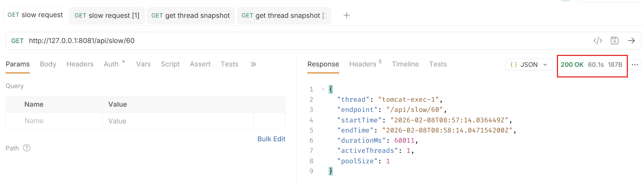Collapse the JSON root object arrow
Image resolution: width=644 pixels, height=185 pixels.
[x=323, y=90]
